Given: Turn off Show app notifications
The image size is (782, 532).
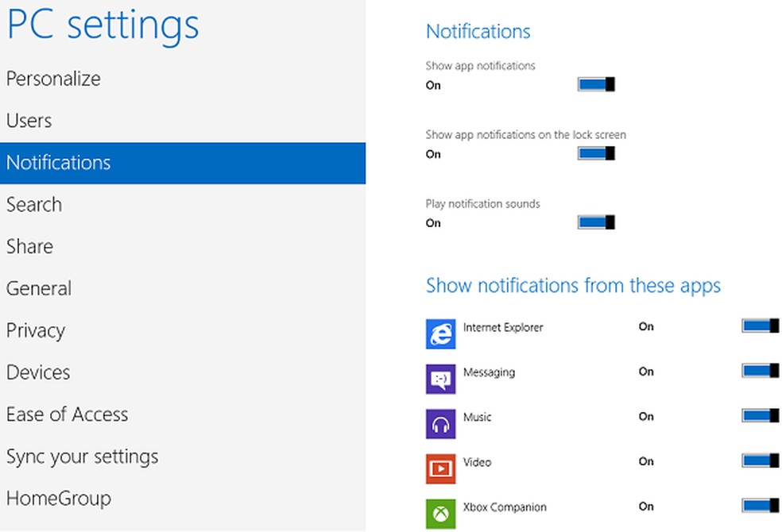Looking at the screenshot, I should tap(594, 83).
